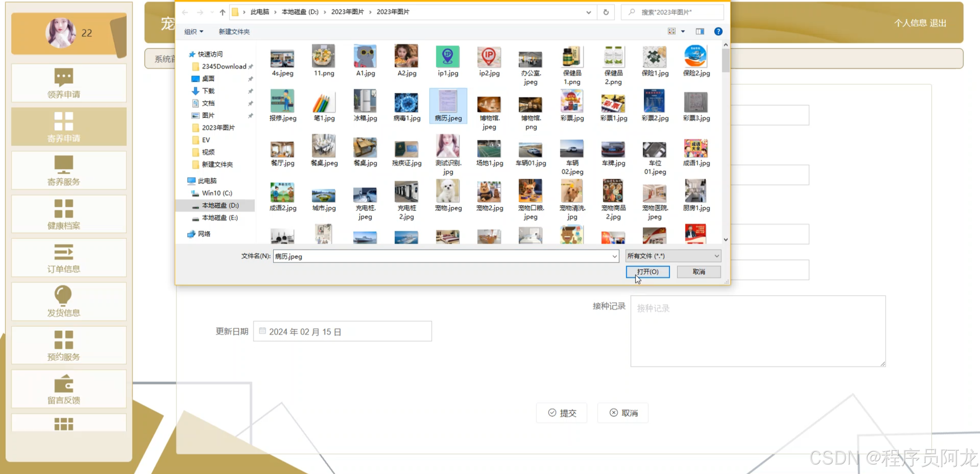Image resolution: width=980 pixels, height=474 pixels.
Task: Open 领养申请 sidebar chat icon
Action: 64,77
